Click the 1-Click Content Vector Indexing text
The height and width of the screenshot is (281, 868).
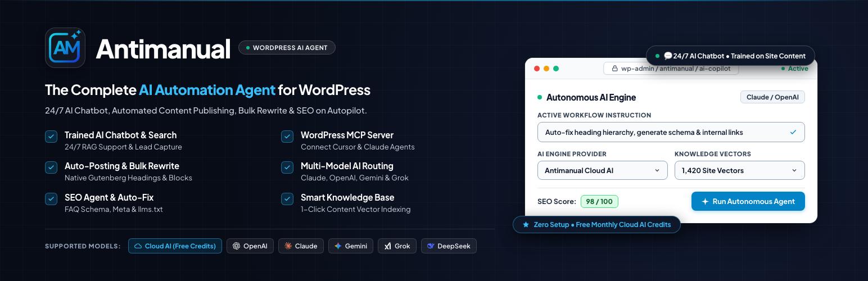click(x=355, y=209)
